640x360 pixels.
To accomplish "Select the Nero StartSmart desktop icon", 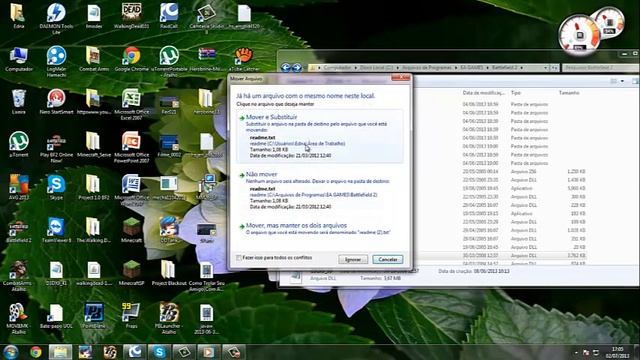I will (56, 102).
